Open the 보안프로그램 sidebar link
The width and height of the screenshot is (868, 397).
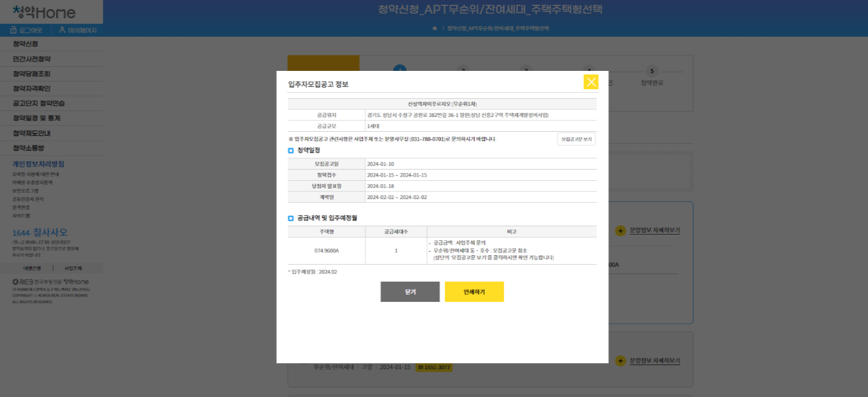click(25, 191)
